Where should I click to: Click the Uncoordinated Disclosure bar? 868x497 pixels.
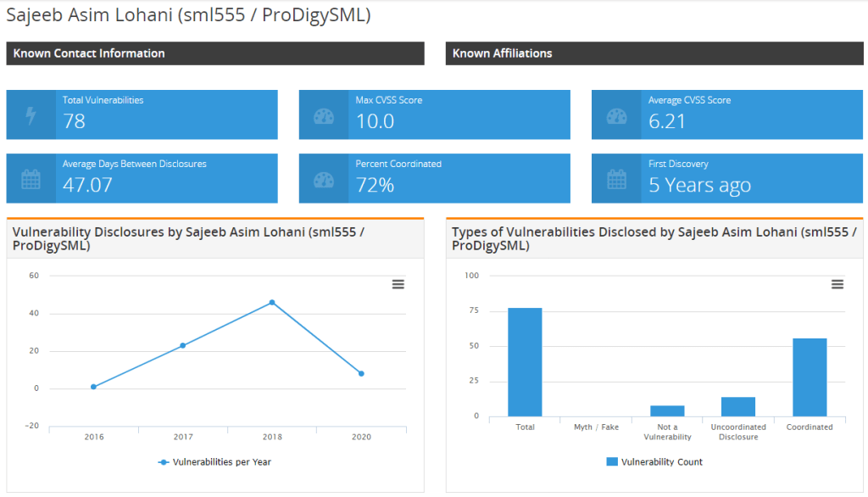click(x=738, y=407)
